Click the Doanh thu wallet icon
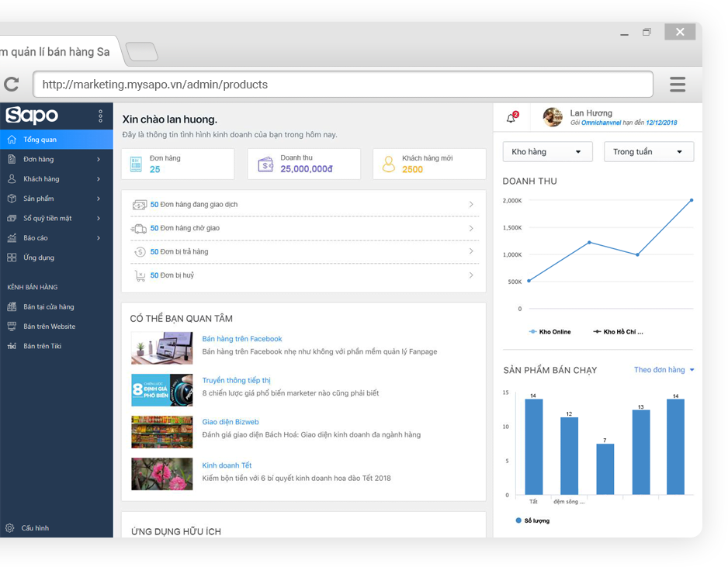The width and height of the screenshot is (728, 567). point(265,164)
